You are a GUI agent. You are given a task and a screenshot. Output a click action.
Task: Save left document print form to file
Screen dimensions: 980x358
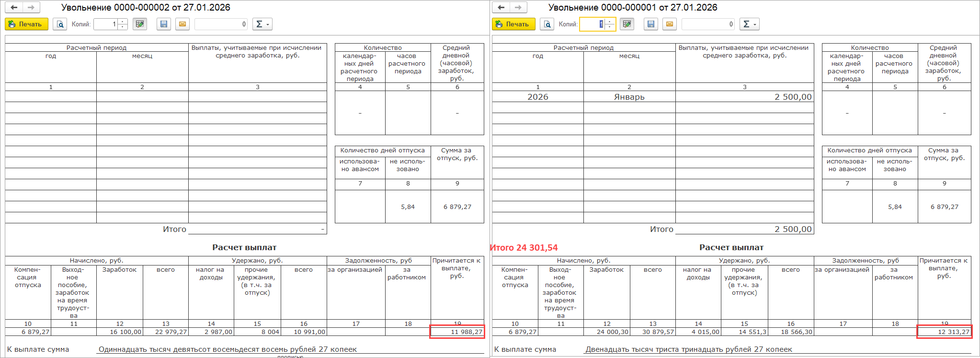[164, 24]
